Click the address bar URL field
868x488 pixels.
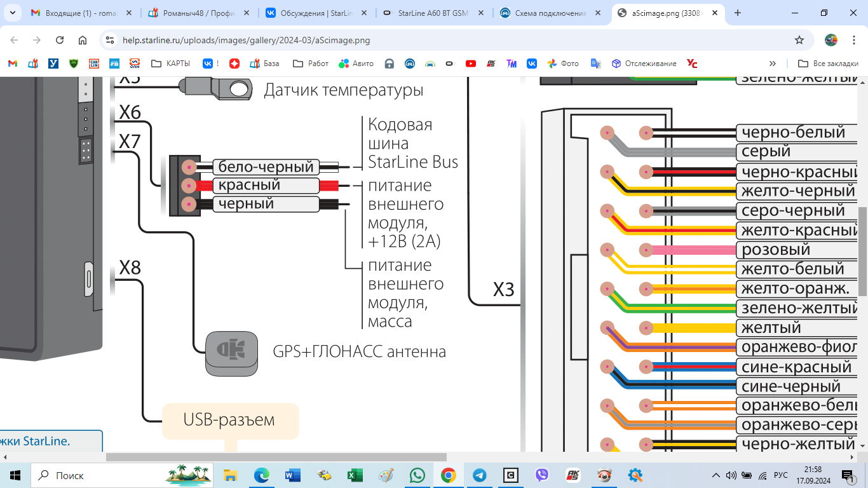pyautogui.click(x=445, y=40)
